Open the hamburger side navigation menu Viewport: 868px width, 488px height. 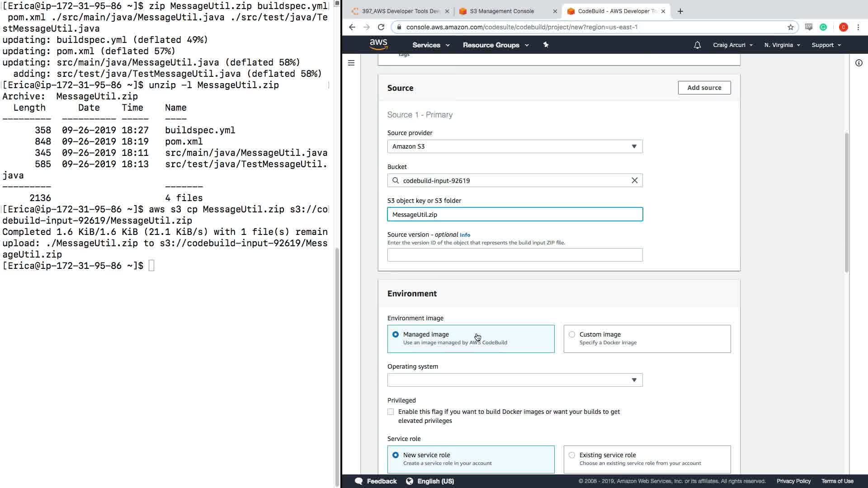[x=351, y=63]
